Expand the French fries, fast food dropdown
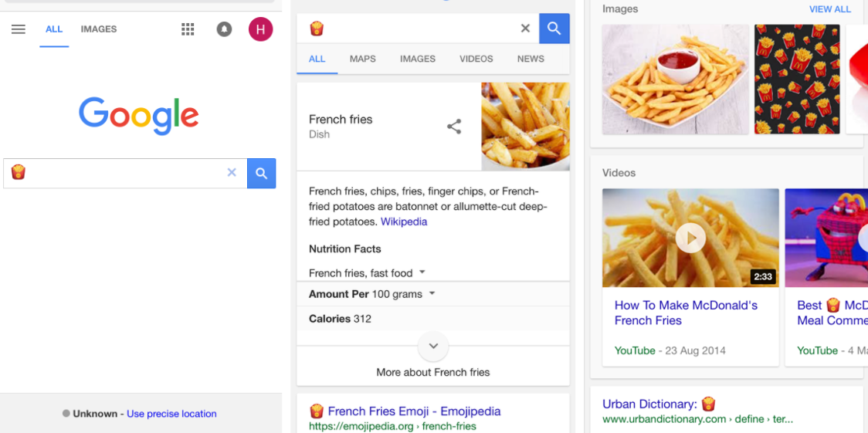 click(x=422, y=272)
